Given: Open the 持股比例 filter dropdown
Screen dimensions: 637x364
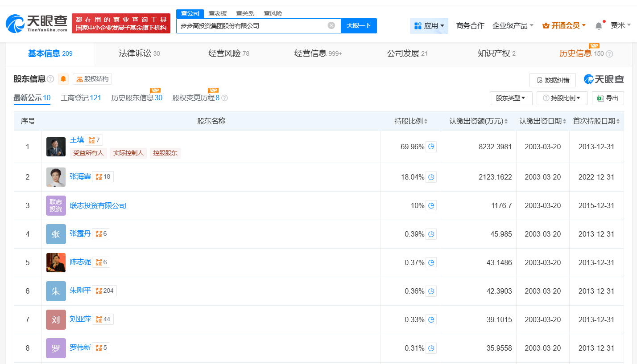Looking at the screenshot, I should click(561, 98).
